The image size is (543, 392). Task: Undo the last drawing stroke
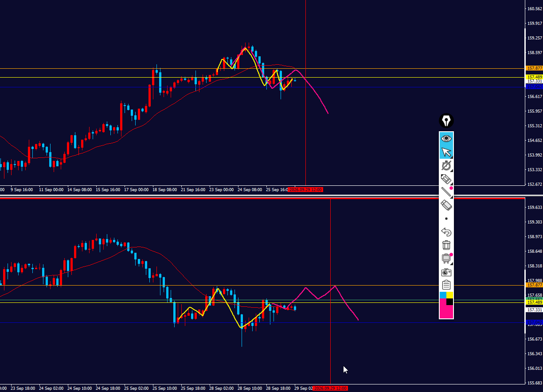(x=446, y=232)
